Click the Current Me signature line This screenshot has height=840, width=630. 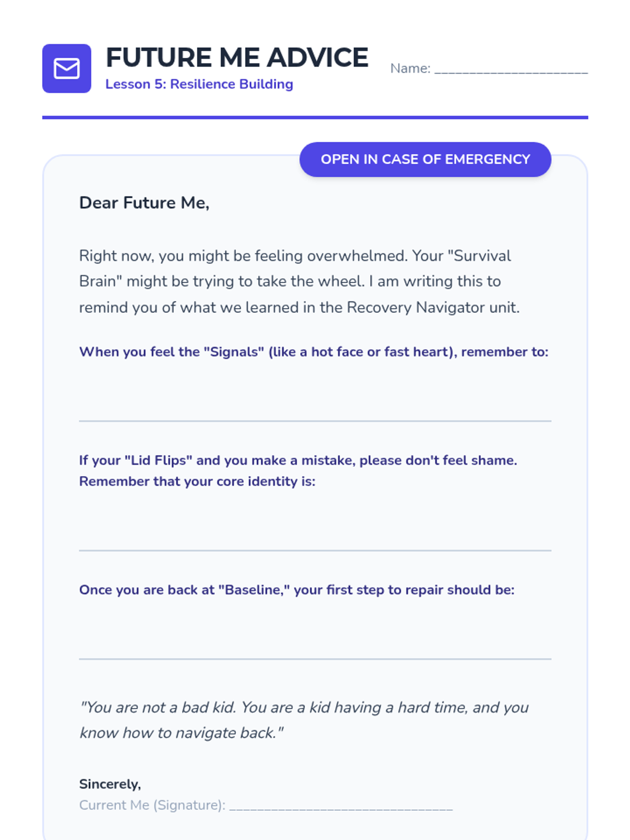point(341,806)
